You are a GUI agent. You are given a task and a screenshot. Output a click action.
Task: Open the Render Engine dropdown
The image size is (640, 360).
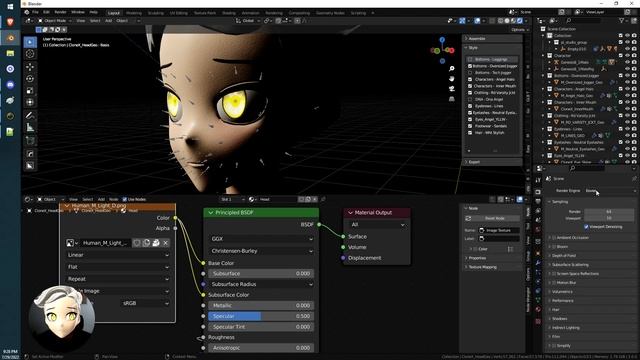pyautogui.click(x=610, y=191)
